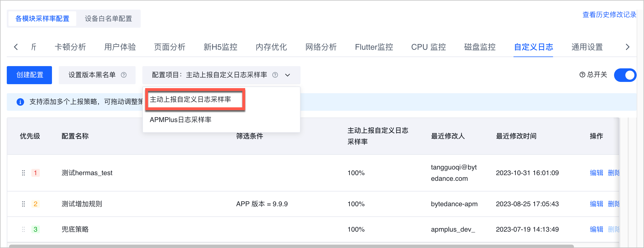The image size is (644, 248).
Task: Click the 测试hermas_test config name
Action: click(x=87, y=173)
